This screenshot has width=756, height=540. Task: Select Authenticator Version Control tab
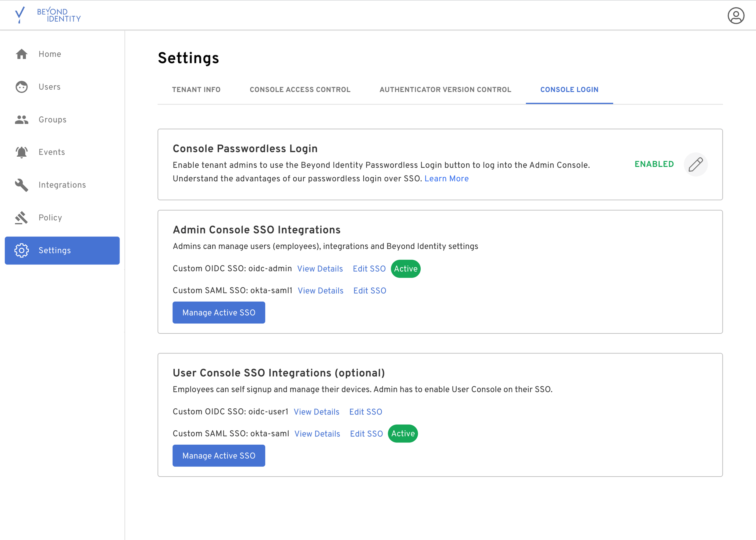click(445, 90)
